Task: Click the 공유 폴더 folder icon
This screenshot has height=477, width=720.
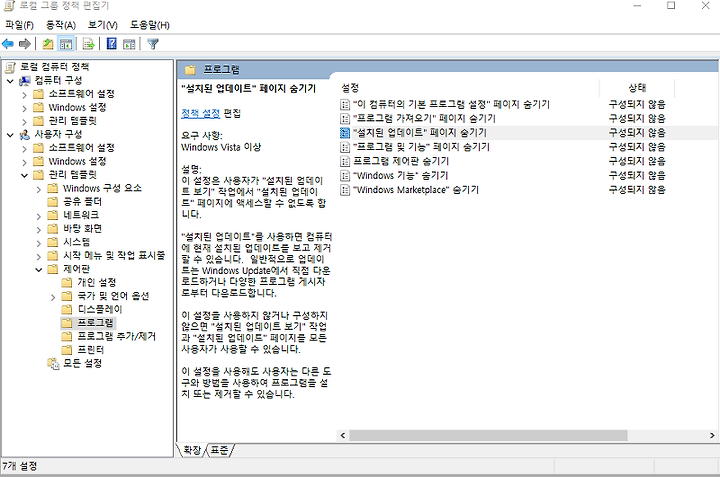Action: (x=53, y=202)
